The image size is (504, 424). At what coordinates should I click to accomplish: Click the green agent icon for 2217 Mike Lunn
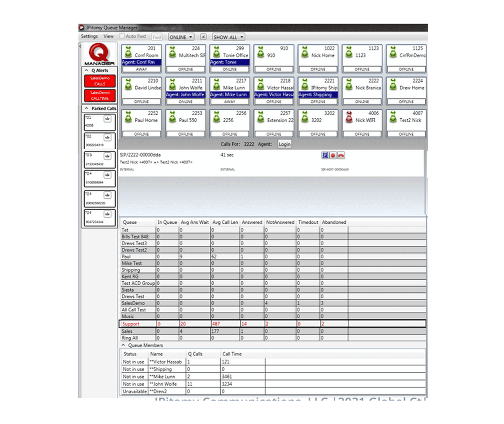pos(216,84)
